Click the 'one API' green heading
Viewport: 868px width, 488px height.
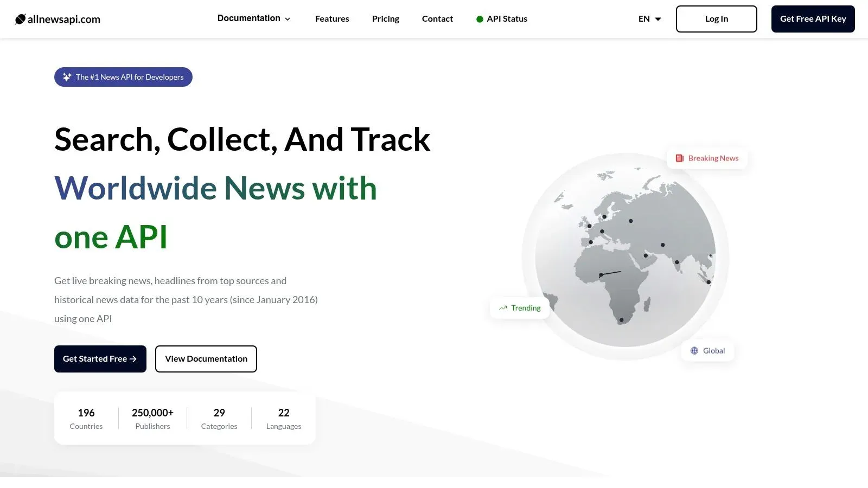(111, 237)
